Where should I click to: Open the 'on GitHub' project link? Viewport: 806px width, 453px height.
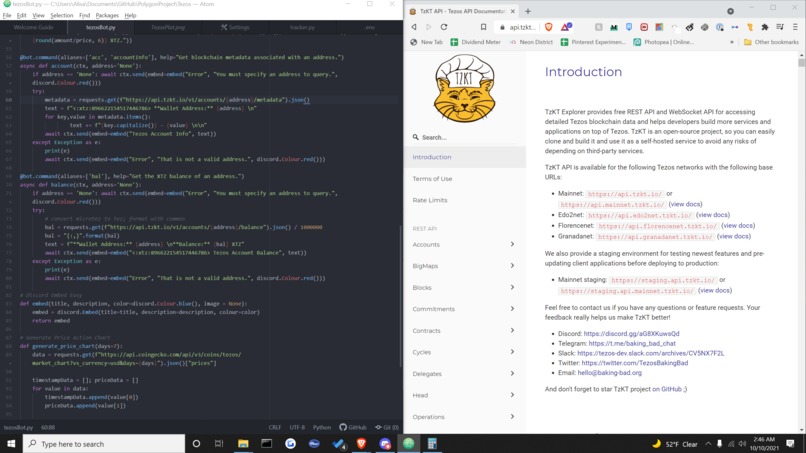[x=667, y=389]
